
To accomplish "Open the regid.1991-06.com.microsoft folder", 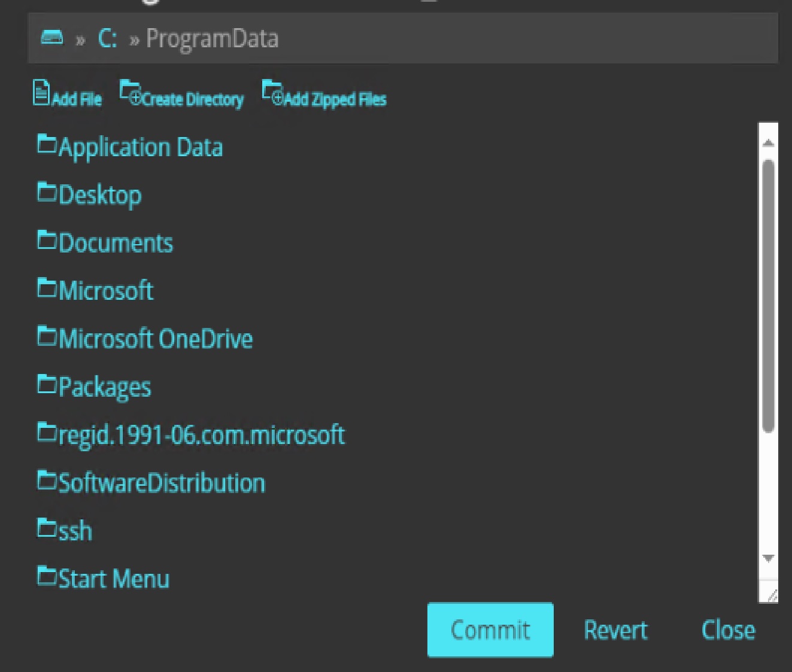I will [x=202, y=434].
